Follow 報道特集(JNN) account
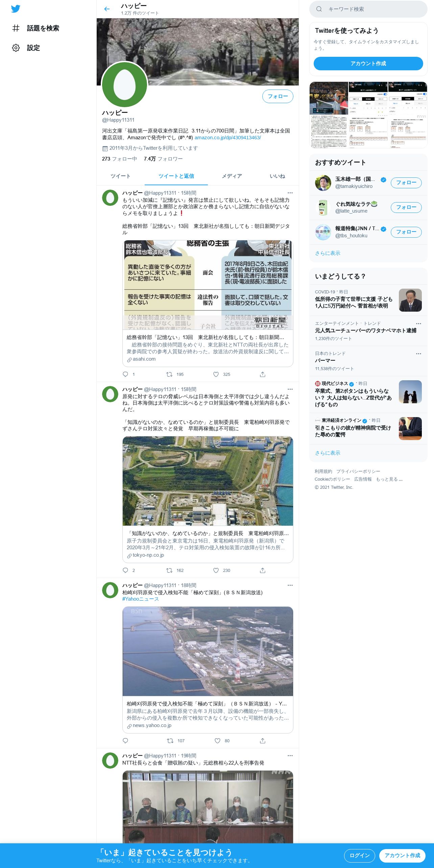The image size is (434, 868). point(406,232)
